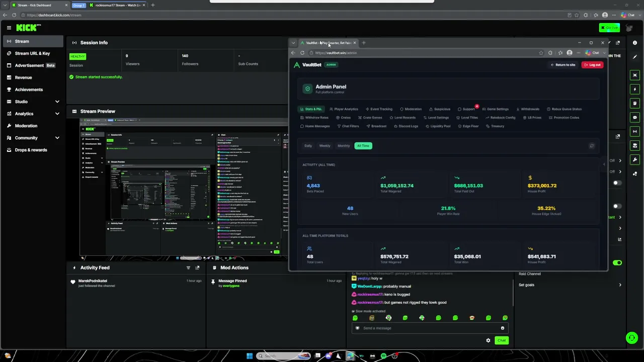
Task: Click the Windows Start button in taskbar
Action: click(250, 356)
